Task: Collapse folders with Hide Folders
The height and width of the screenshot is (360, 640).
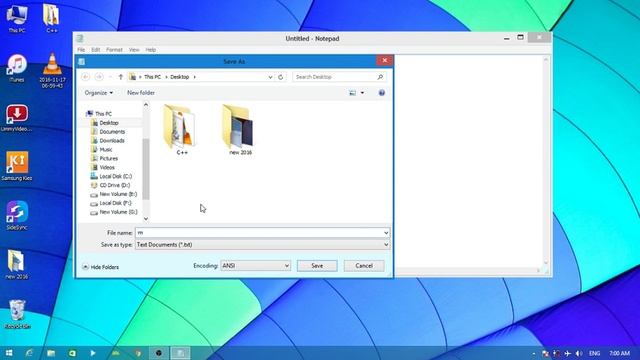Action: click(x=100, y=267)
